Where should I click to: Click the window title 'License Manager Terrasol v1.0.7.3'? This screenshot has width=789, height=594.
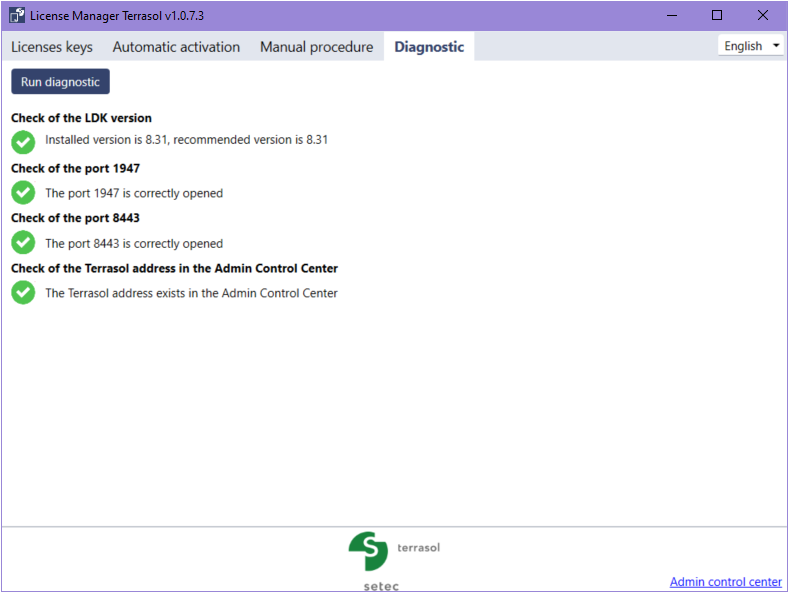(x=117, y=16)
